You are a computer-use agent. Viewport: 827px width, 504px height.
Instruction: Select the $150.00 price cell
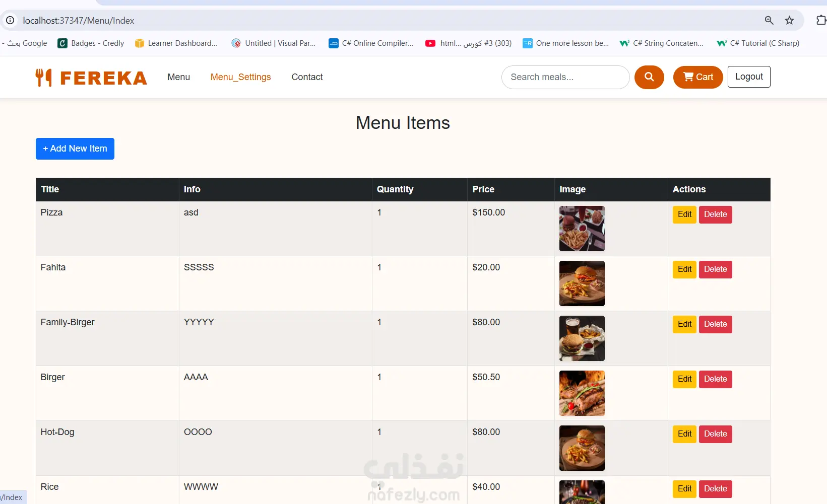(x=511, y=229)
